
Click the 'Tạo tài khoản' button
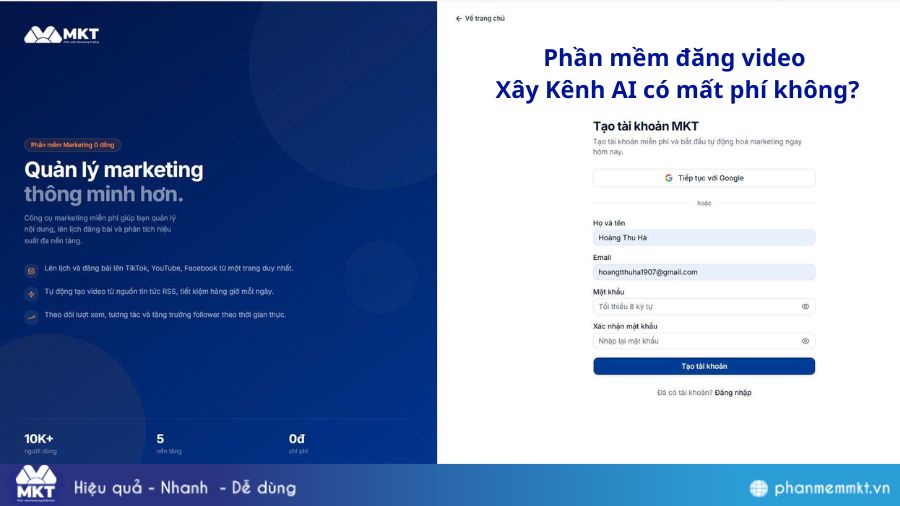[x=704, y=366]
